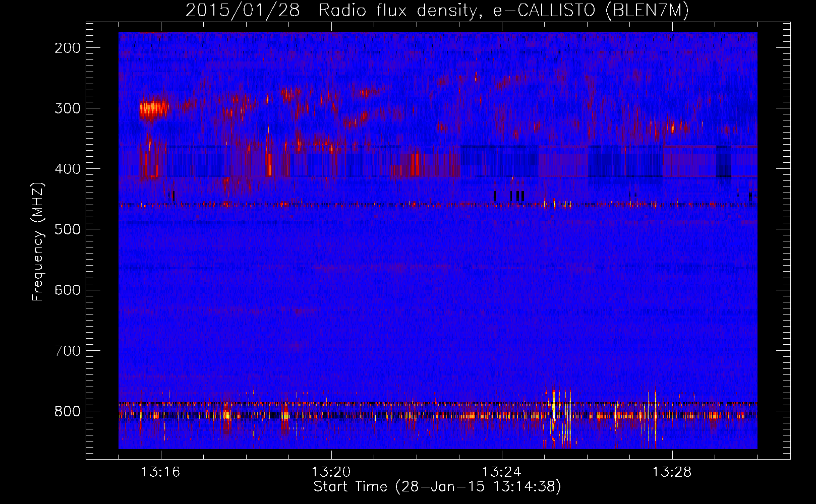816x504 pixels.
Task: Click the 13:16 time tick label
Action: [x=161, y=472]
